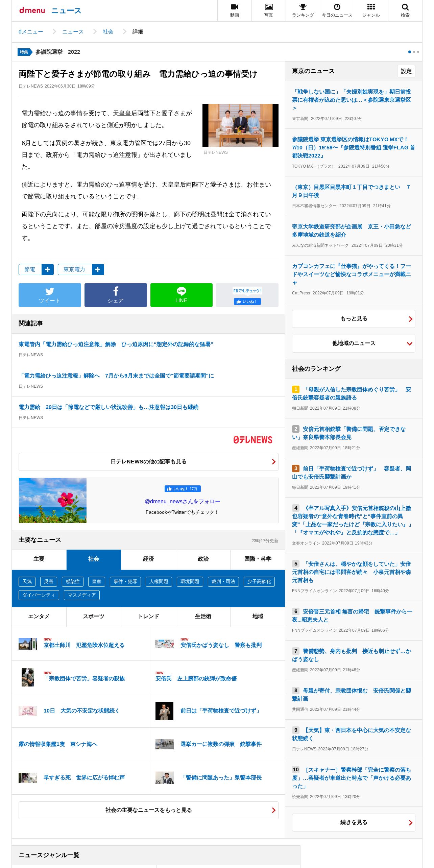Click the hibiscus flower thumbnail

click(x=53, y=500)
